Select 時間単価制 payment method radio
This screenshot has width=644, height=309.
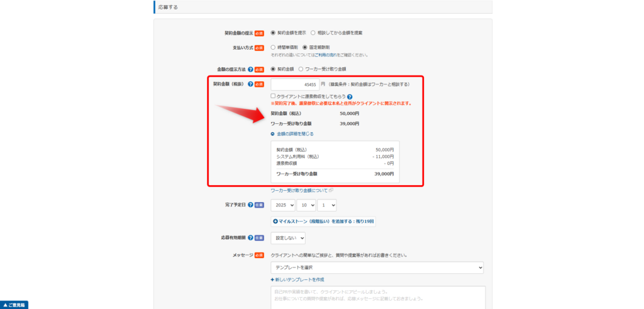273,47
